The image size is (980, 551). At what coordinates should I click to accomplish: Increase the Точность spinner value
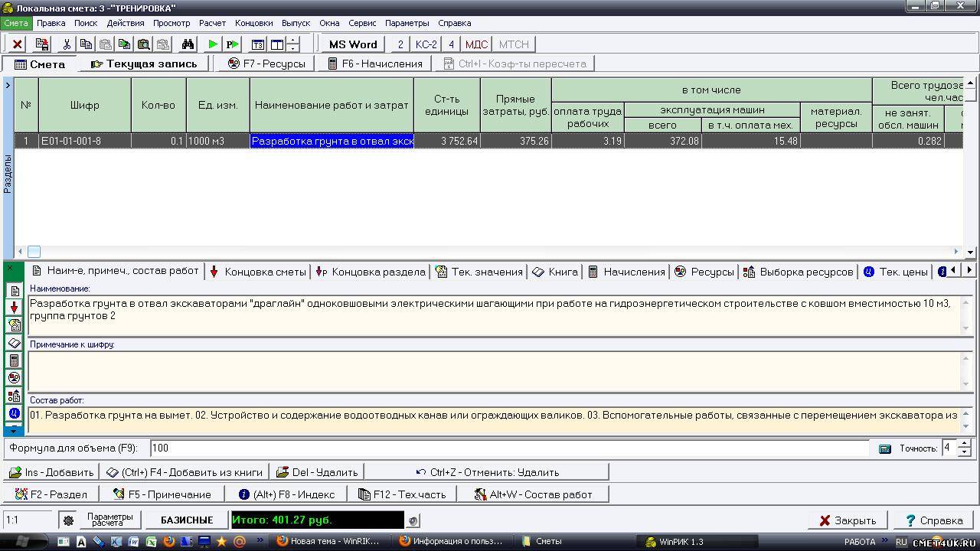click(964, 444)
